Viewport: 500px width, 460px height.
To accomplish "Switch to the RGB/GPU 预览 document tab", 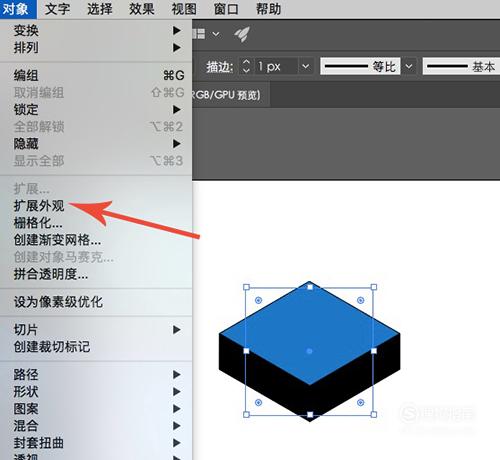I will click(230, 95).
